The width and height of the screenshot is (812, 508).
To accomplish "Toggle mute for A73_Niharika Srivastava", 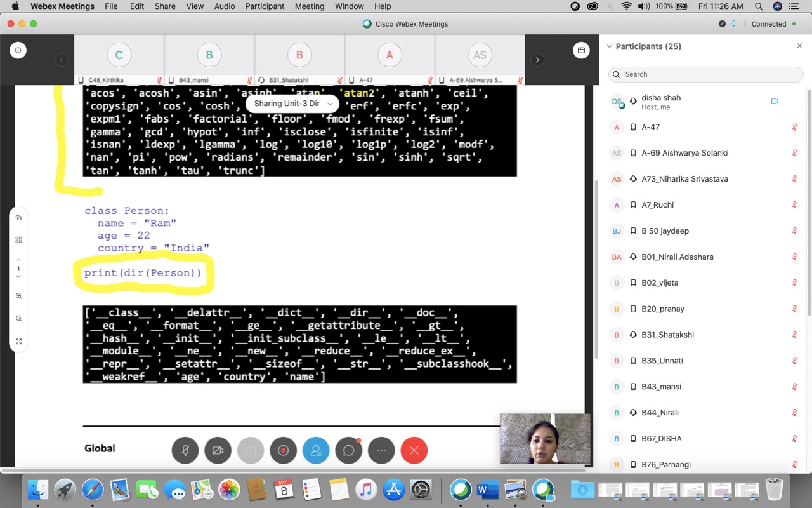I will pyautogui.click(x=794, y=179).
